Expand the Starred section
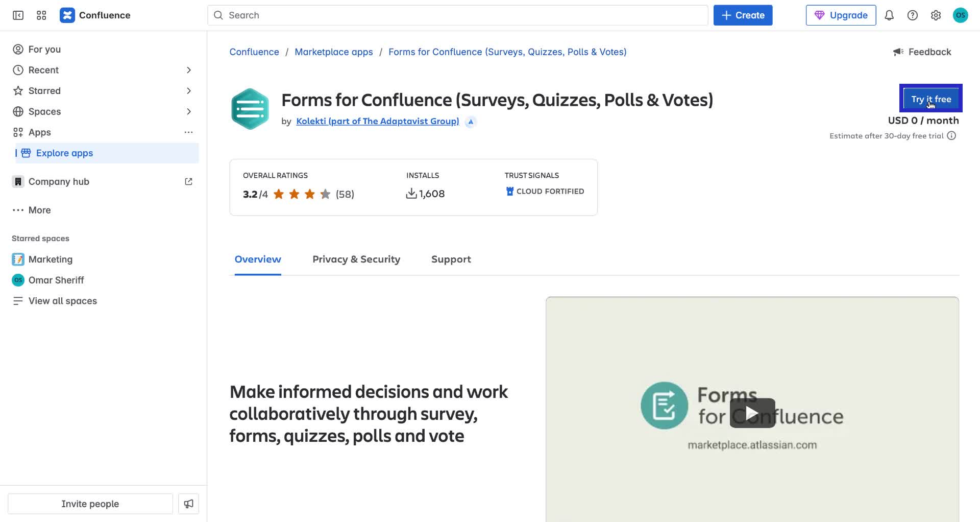 pyautogui.click(x=189, y=90)
